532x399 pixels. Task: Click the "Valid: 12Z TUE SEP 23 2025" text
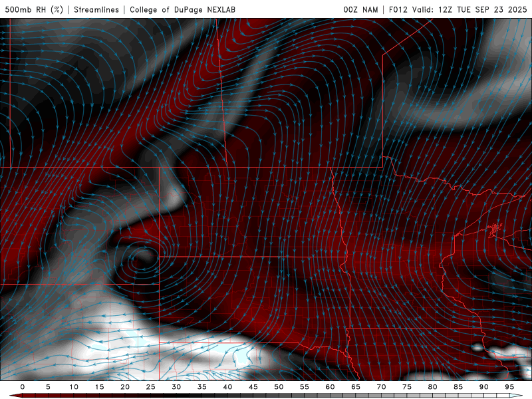(x=469, y=9)
